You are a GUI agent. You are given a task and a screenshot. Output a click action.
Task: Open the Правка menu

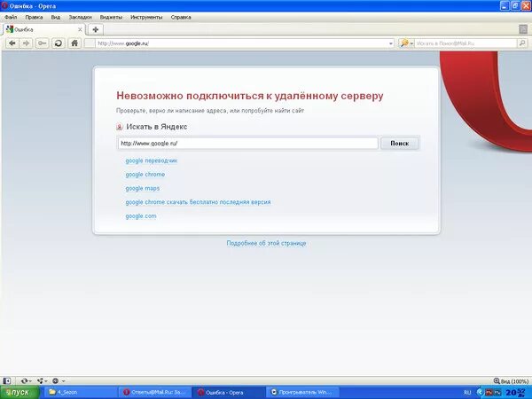pos(34,17)
